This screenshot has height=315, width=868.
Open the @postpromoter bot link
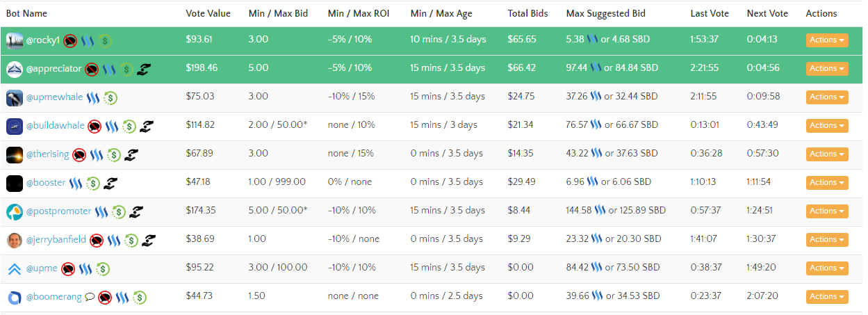click(x=58, y=211)
